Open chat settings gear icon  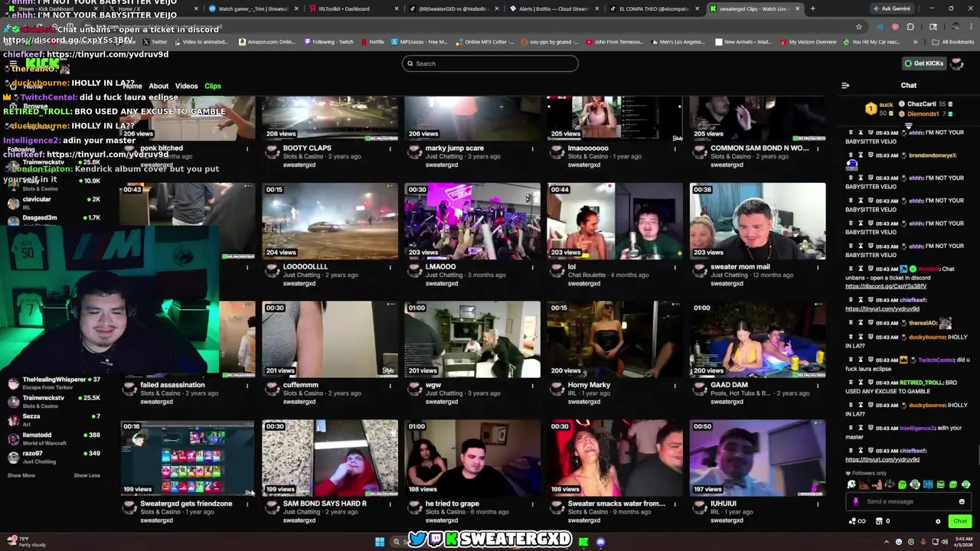(x=938, y=521)
